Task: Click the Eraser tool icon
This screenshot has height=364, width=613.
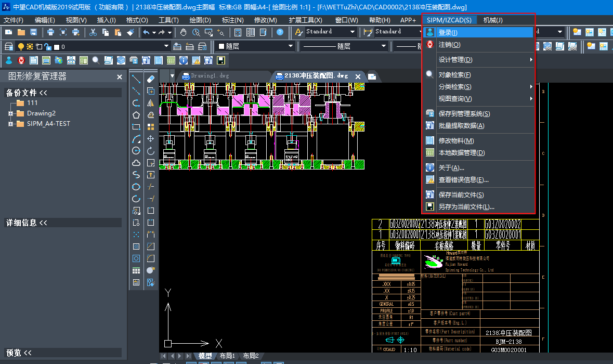Action: pyautogui.click(x=151, y=79)
